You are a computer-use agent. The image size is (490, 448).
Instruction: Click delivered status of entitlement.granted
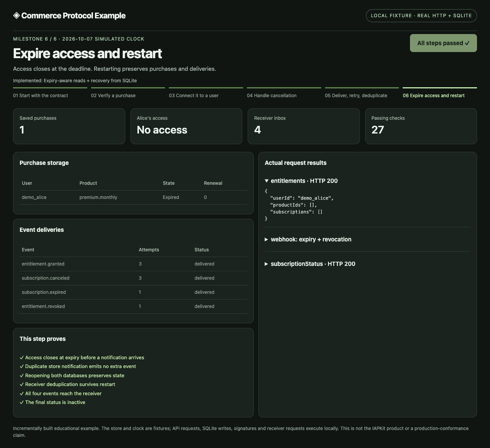(x=204, y=264)
